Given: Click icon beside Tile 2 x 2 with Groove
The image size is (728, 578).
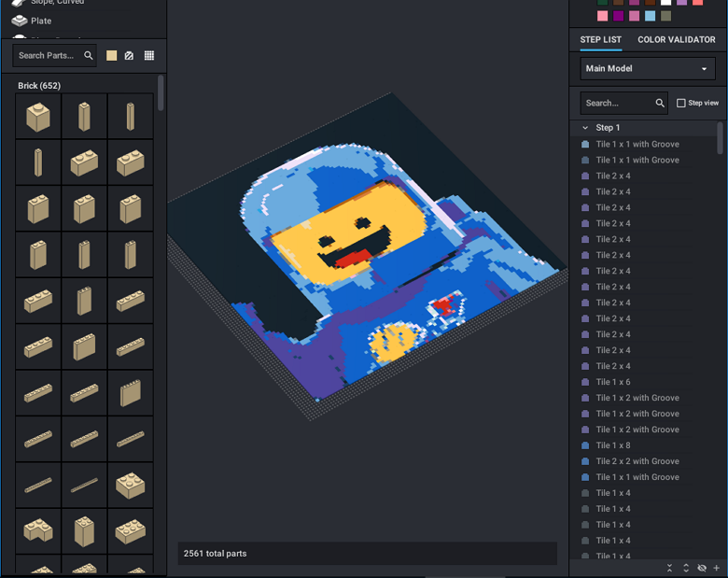Looking at the screenshot, I should (585, 461).
